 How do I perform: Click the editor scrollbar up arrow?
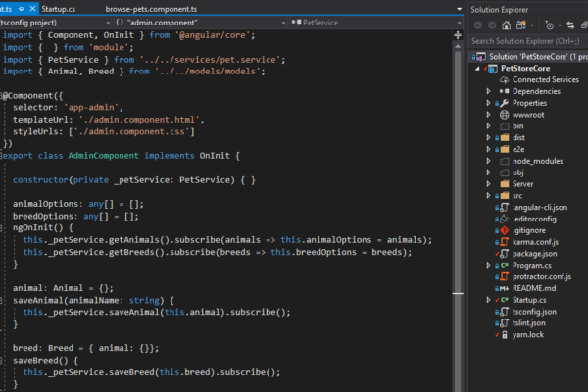click(458, 46)
